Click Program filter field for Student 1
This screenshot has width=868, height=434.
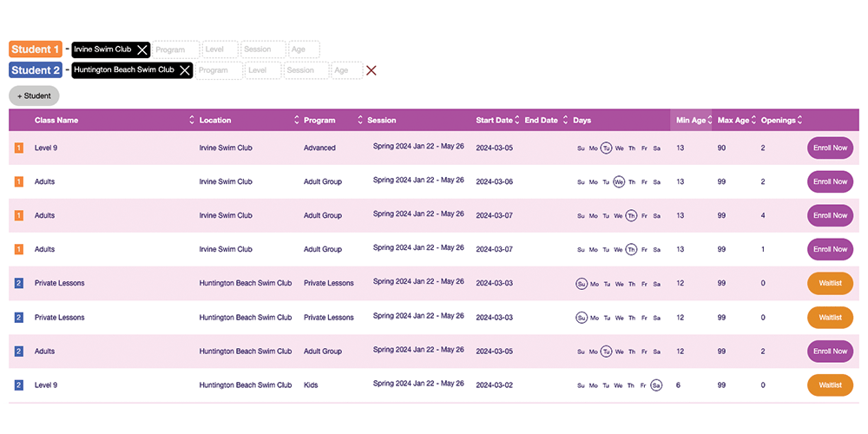[x=175, y=50]
